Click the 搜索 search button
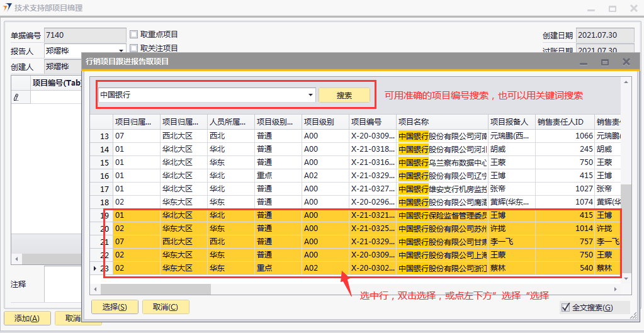This screenshot has width=644, height=333. 344,95
